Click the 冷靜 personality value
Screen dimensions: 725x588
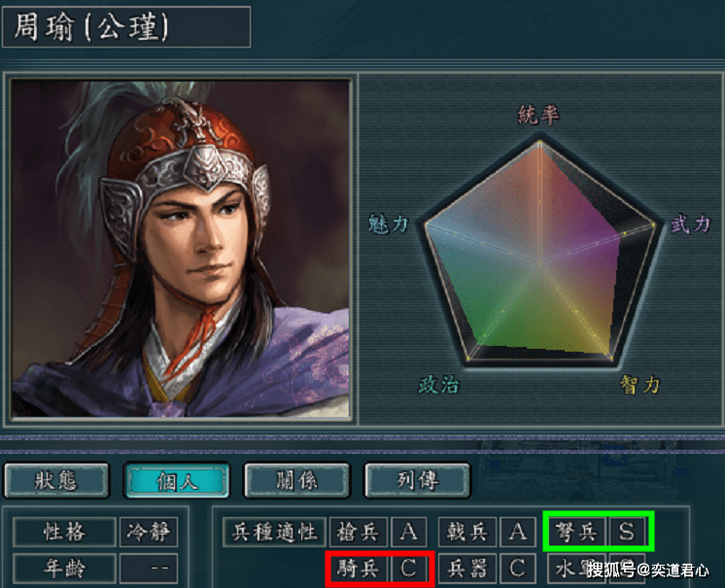149,532
